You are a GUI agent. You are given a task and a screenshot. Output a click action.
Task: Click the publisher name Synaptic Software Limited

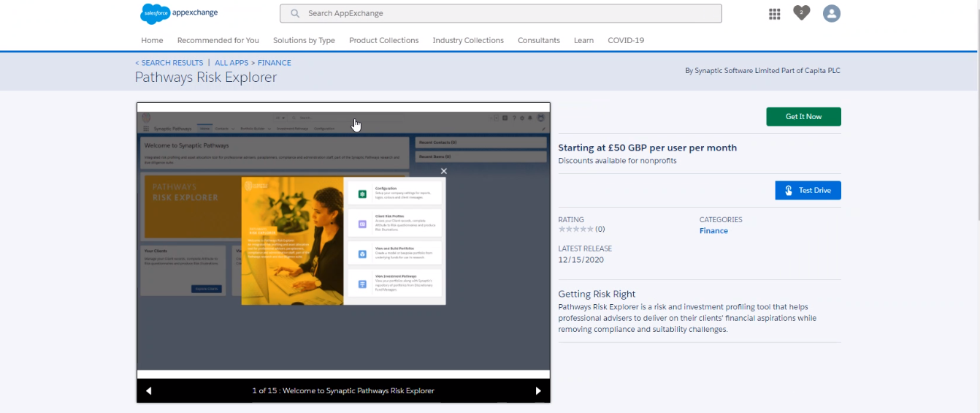tap(762, 71)
